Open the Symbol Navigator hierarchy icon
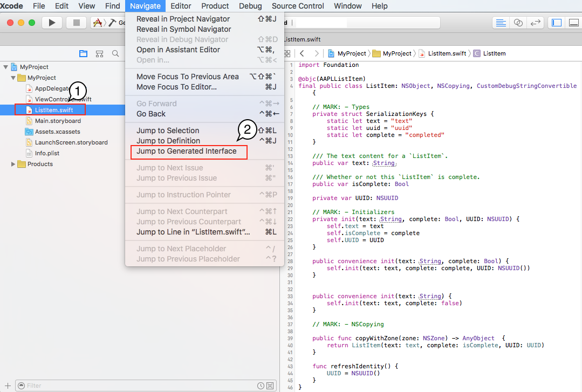The height and width of the screenshot is (392, 582). coord(99,53)
